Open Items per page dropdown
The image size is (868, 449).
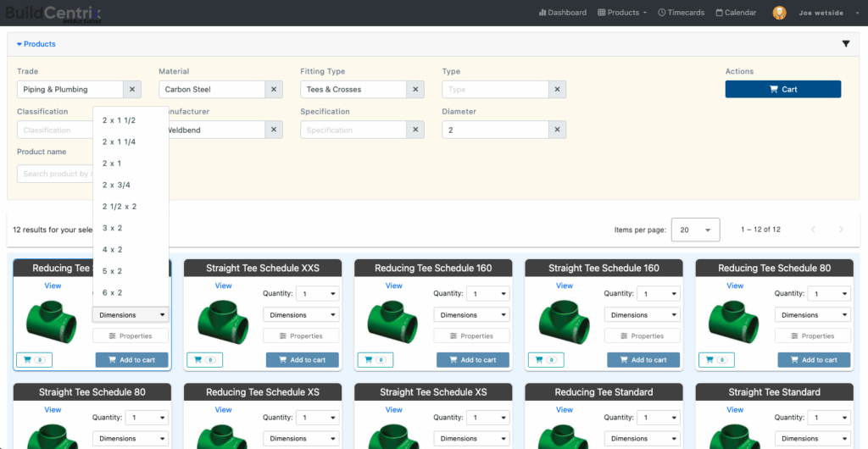[695, 230]
